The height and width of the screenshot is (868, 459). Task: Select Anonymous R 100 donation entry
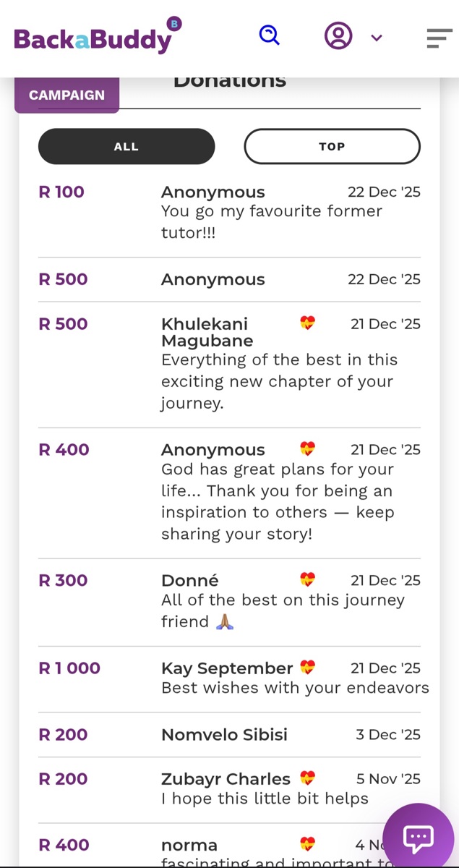pos(229,213)
